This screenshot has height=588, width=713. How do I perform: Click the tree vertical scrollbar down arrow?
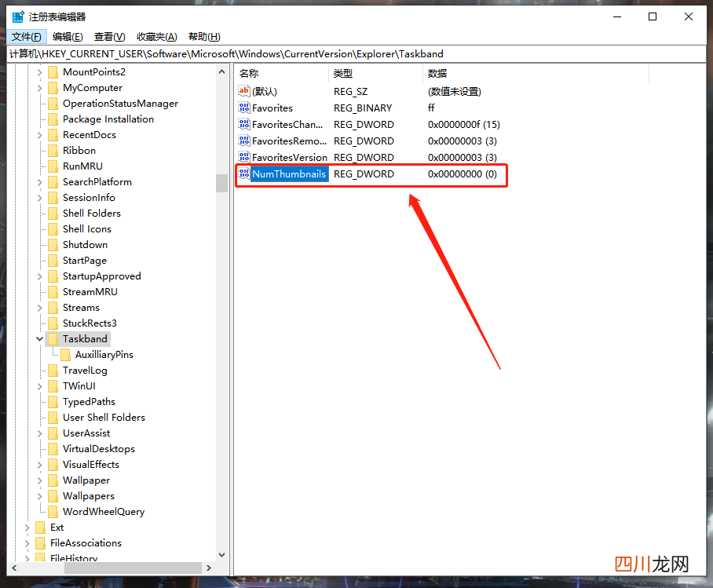point(222,555)
